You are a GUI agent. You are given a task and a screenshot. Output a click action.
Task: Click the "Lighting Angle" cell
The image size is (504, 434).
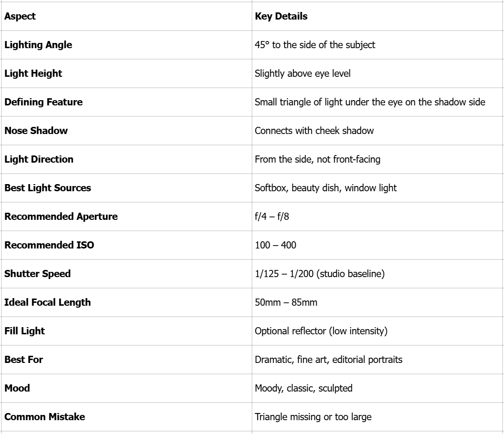(38, 45)
